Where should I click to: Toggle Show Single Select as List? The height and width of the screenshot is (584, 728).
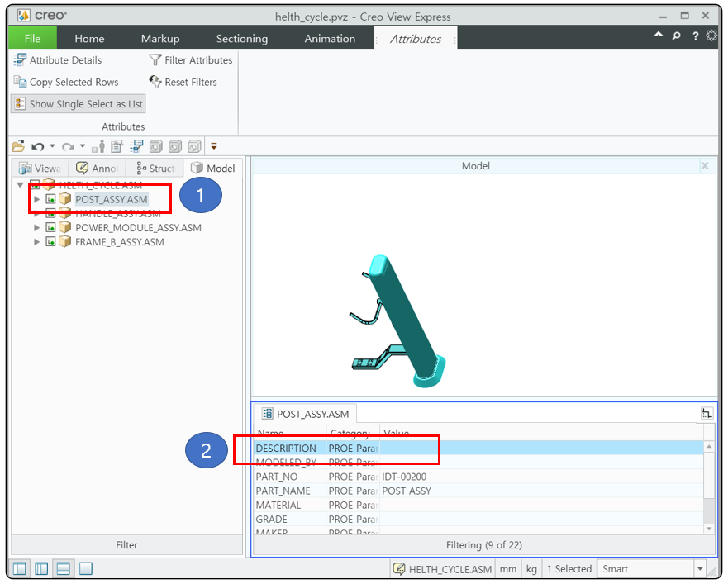coord(78,104)
